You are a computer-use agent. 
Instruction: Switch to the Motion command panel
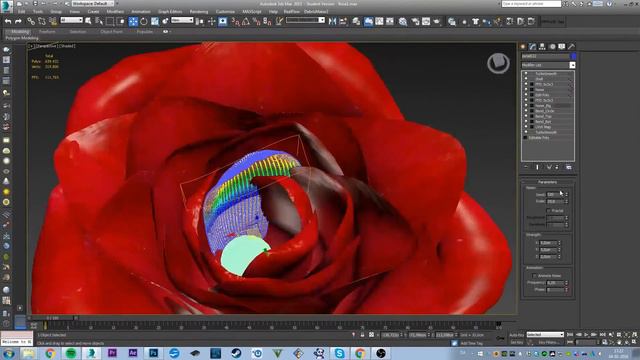pos(552,47)
